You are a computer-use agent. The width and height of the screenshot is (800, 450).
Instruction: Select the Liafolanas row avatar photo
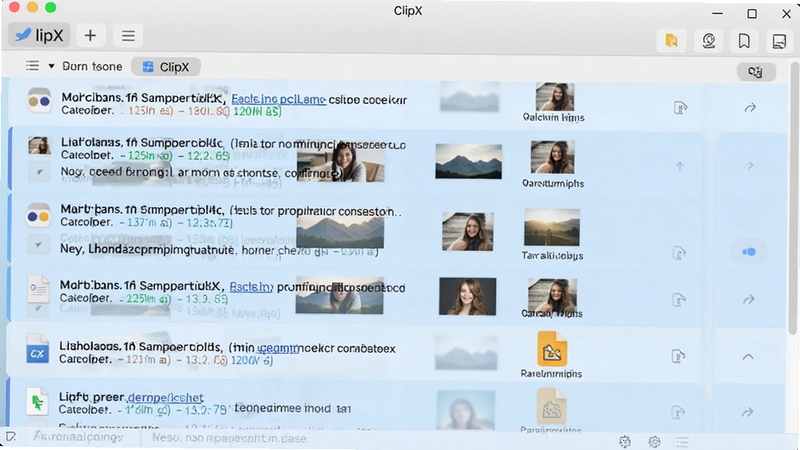pyautogui.click(x=39, y=145)
